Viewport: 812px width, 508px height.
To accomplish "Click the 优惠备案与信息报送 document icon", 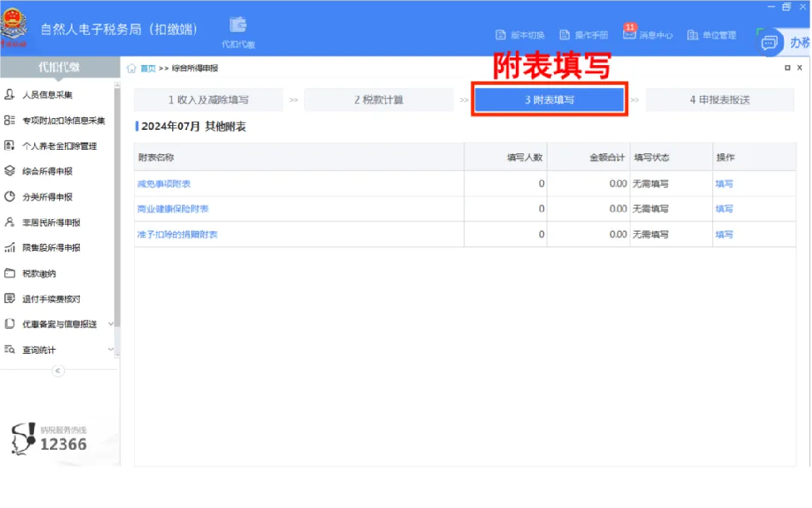I will 9,324.
